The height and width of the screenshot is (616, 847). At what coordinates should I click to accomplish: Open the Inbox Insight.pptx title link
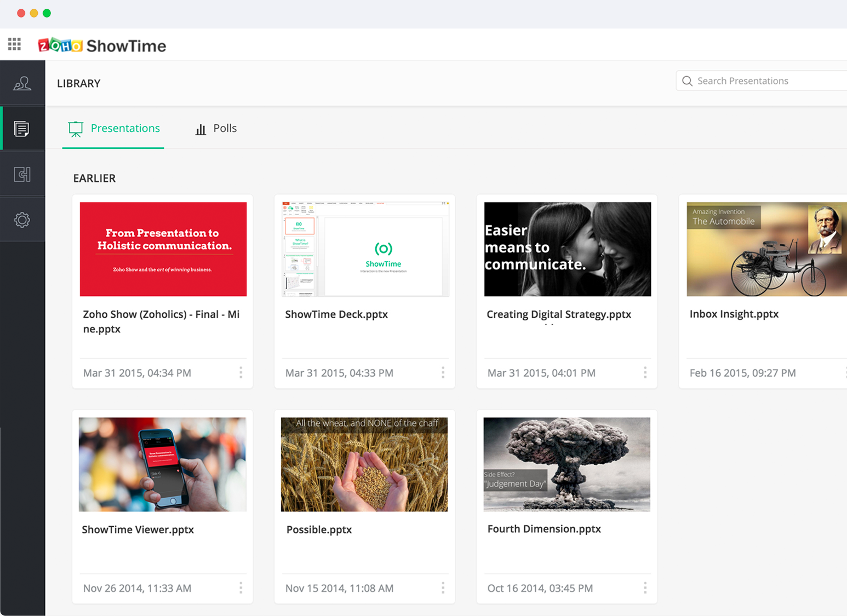click(734, 314)
